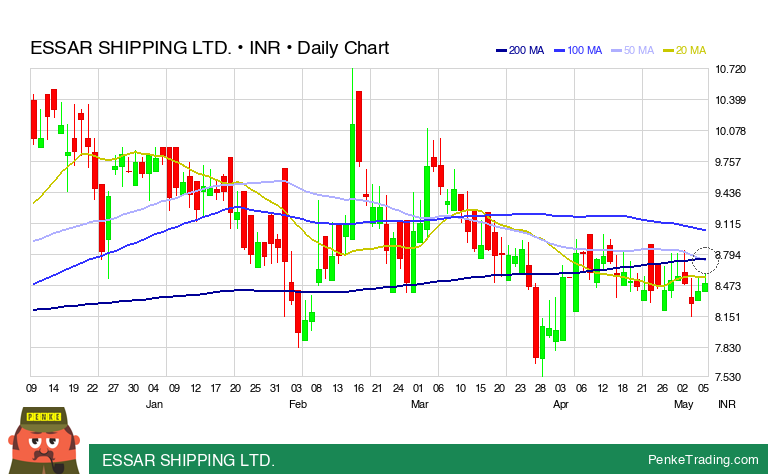Click the 17 date label on the x-axis
The height and width of the screenshot is (474, 768).
click(x=216, y=388)
